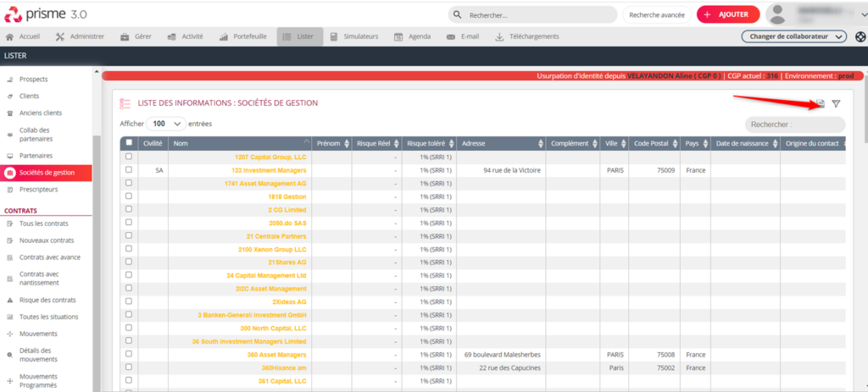The image size is (868, 392).
Task: Open the Afficher 100 entries dropdown
Action: coord(166,124)
